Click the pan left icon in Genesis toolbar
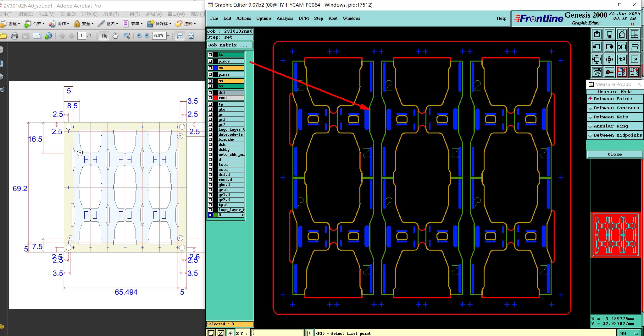 click(x=597, y=47)
